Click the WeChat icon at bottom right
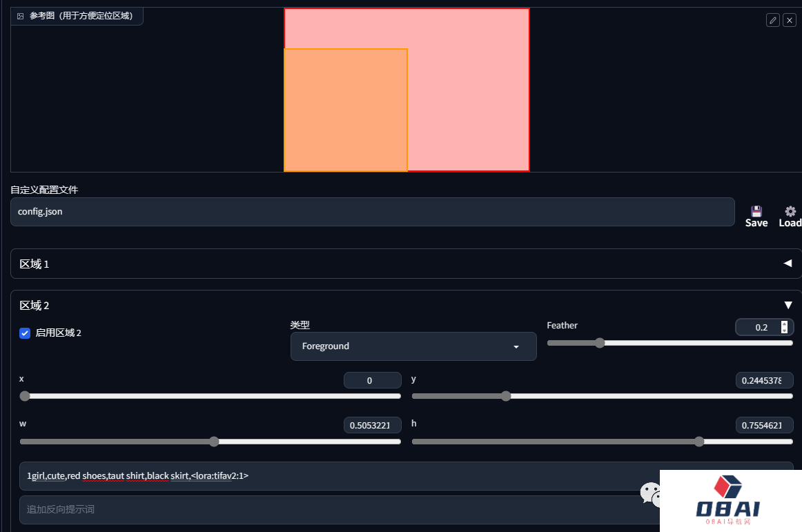Image resolution: width=802 pixels, height=532 pixels. (649, 493)
